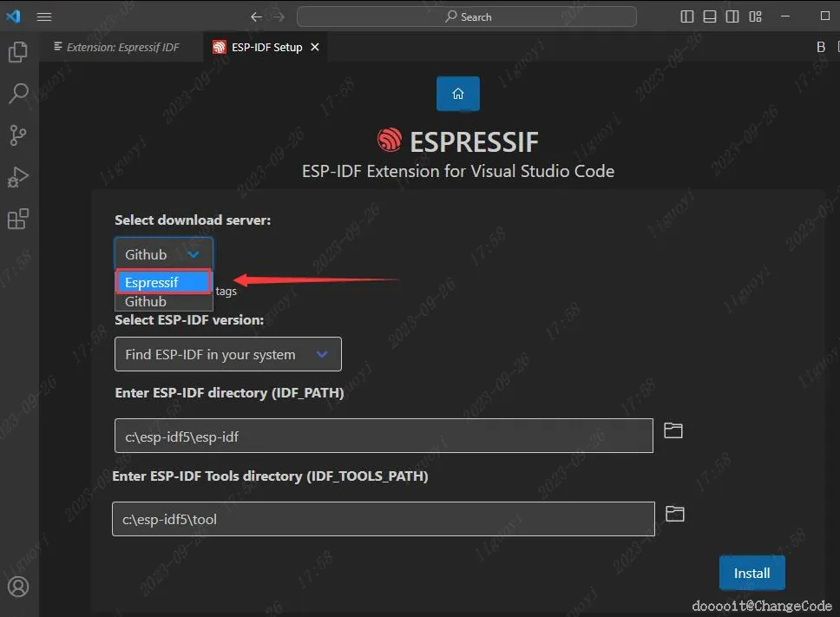Open the download server dropdown
The width and height of the screenshot is (840, 617).
pyautogui.click(x=163, y=254)
